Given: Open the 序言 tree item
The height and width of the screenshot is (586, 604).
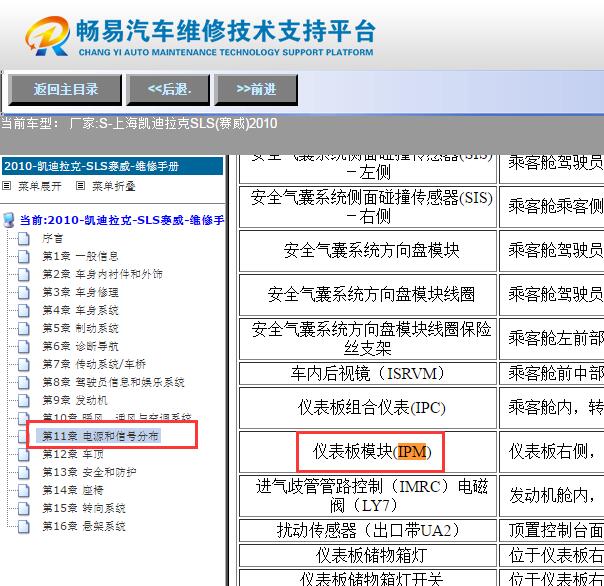Looking at the screenshot, I should (x=52, y=238).
